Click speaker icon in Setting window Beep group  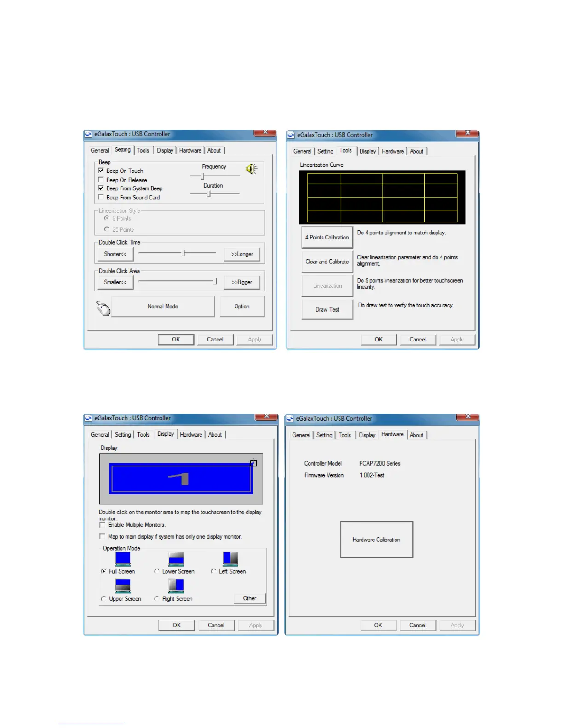[252, 169]
